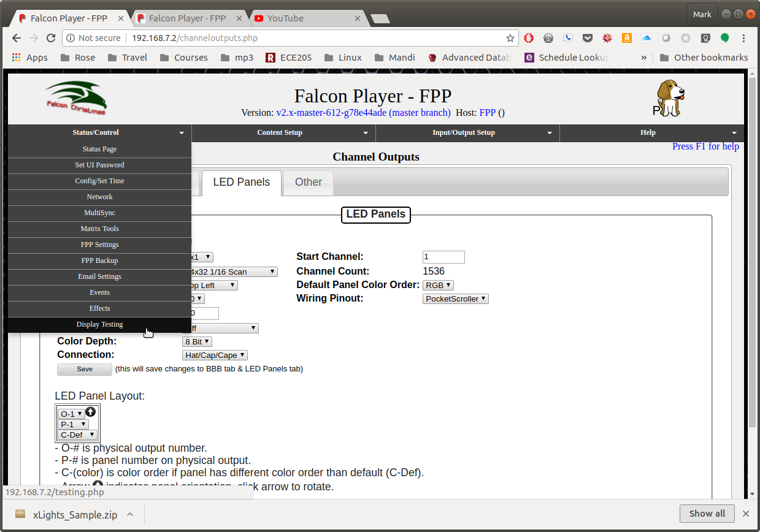Click the BeagleBone dog mascot image

[x=669, y=98]
